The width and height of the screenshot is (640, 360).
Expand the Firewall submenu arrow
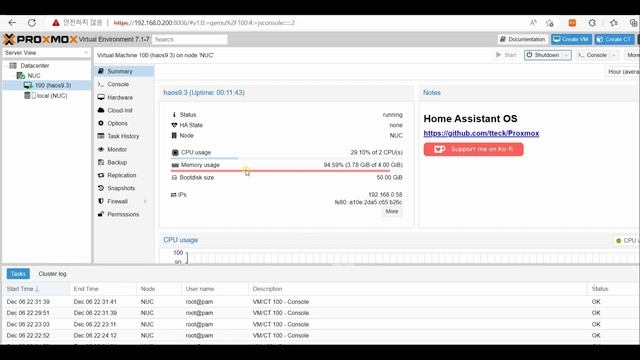[x=145, y=201]
